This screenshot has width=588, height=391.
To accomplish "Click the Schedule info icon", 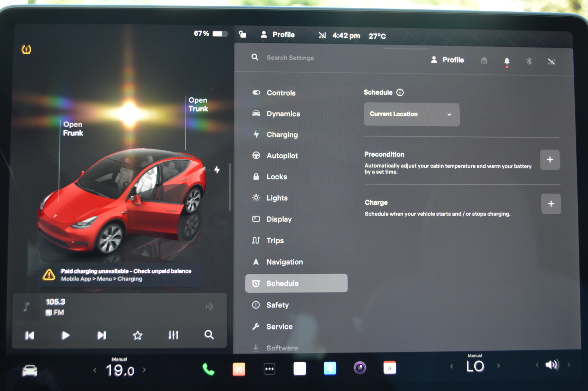I will click(x=400, y=92).
